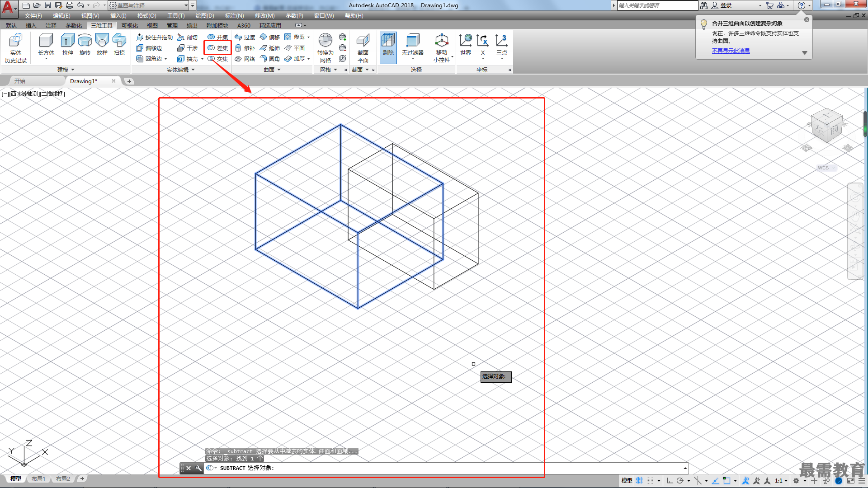
Task: Click the surface 延伸 (Extend) tool
Action: 270,48
